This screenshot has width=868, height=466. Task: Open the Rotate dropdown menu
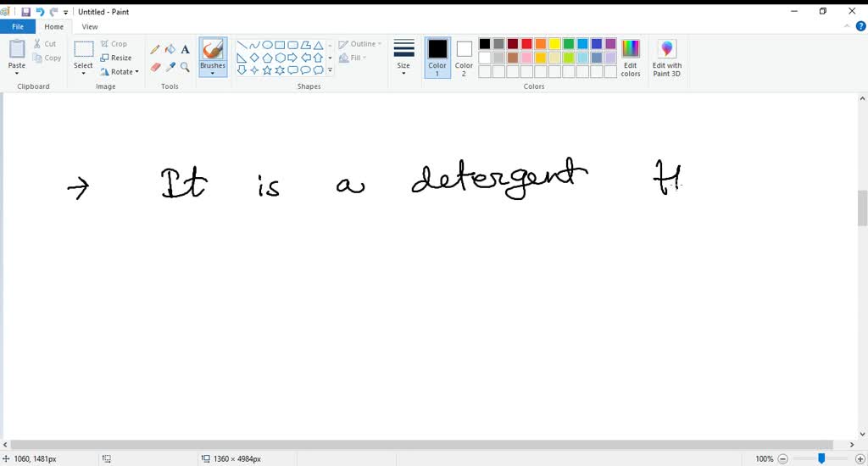click(x=120, y=72)
